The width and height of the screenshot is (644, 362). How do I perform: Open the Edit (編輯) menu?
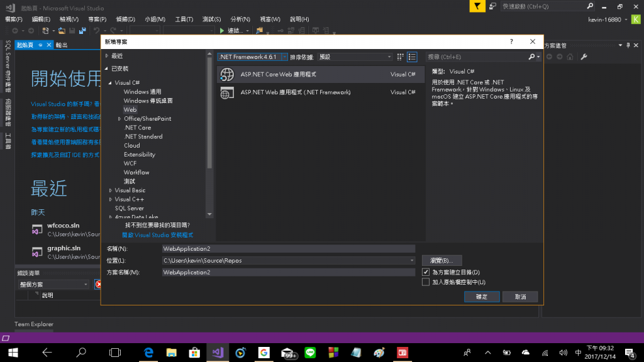[41, 19]
